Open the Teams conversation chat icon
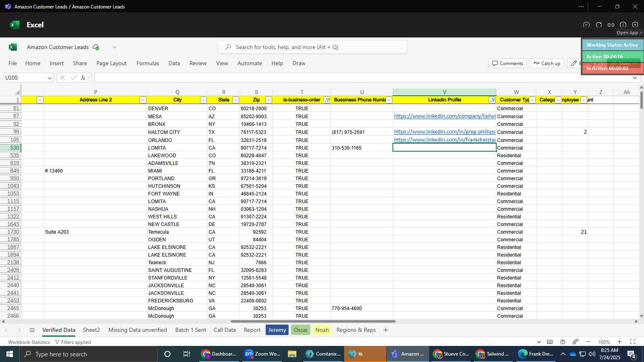644x362 pixels. coord(586,25)
